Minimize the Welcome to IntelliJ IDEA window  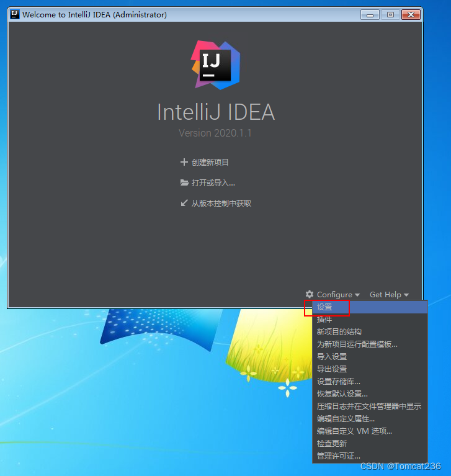click(x=370, y=14)
